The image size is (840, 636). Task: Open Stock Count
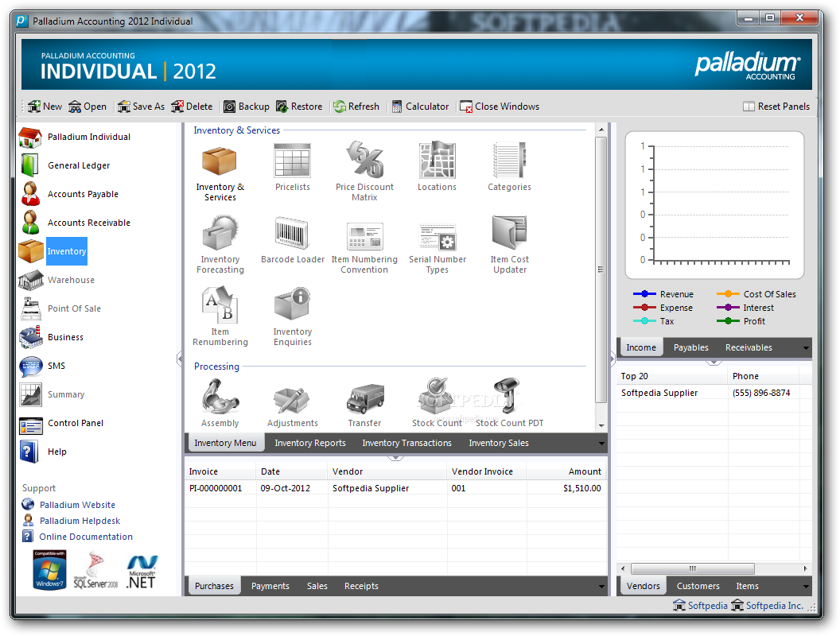tap(437, 402)
